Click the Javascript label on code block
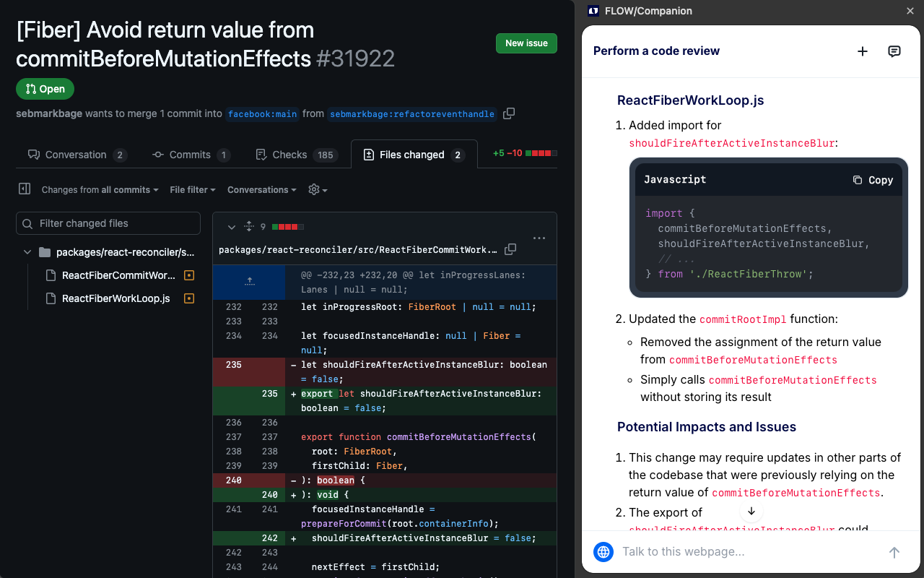Viewport: 924px width, 578px height. click(675, 180)
